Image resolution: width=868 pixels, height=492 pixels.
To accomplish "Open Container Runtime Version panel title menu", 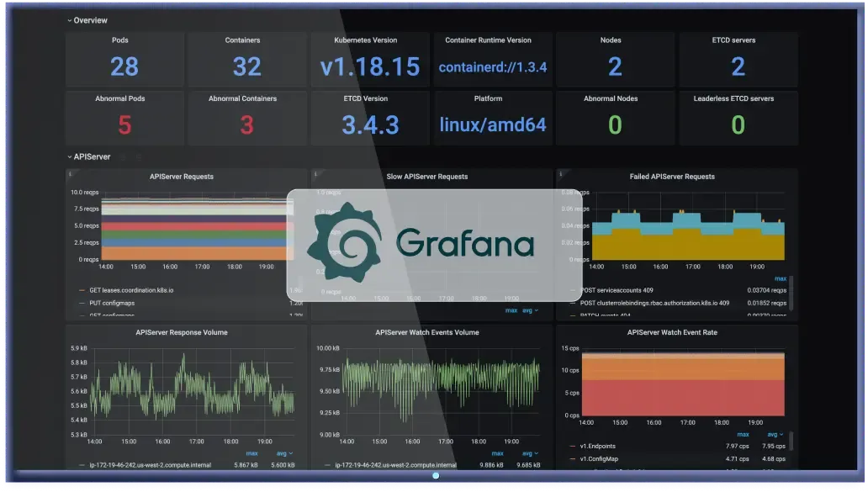I will (x=488, y=40).
